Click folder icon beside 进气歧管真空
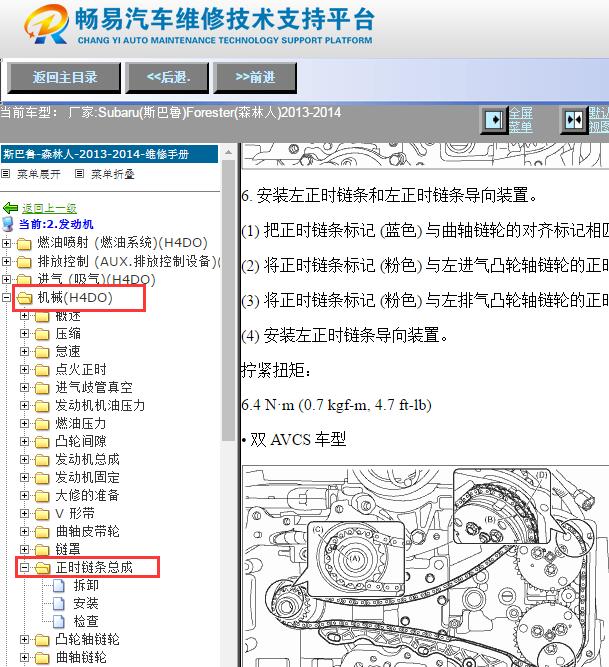This screenshot has width=609, height=667. click(42, 388)
